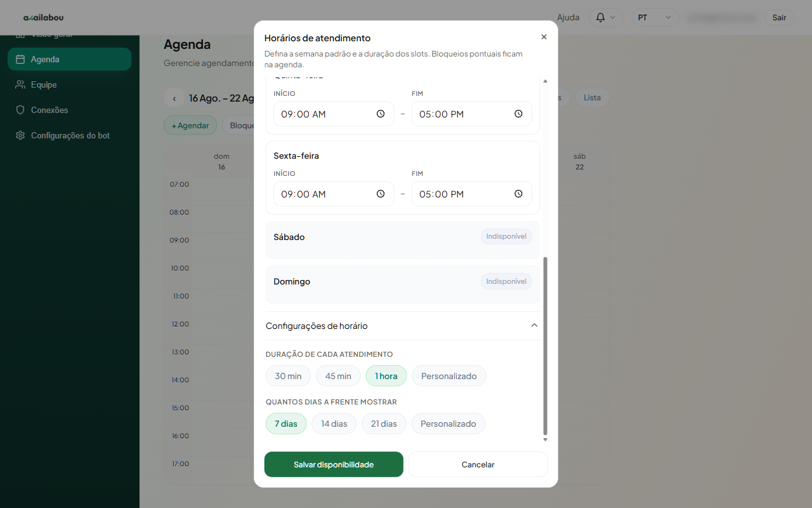Open the Ajuda link

(x=568, y=17)
